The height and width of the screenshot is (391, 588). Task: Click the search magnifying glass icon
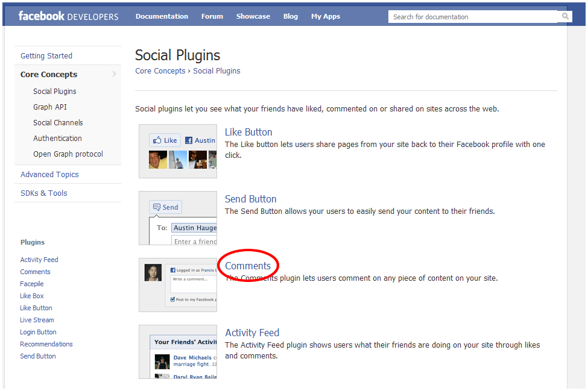pyautogui.click(x=564, y=16)
